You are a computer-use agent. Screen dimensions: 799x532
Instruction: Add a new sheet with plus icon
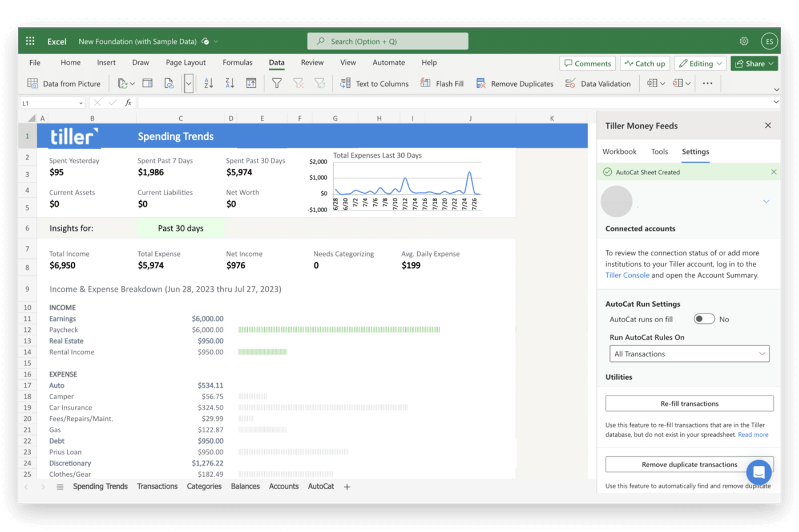click(x=347, y=487)
